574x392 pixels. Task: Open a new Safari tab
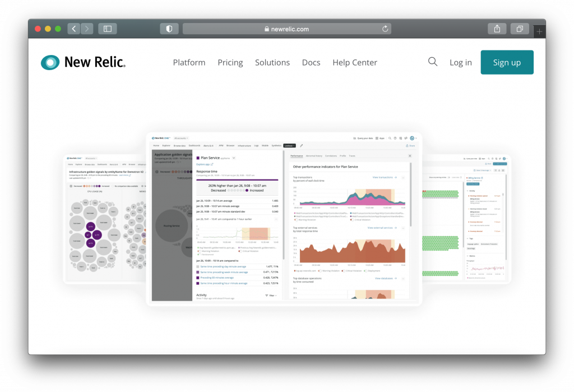(x=539, y=32)
